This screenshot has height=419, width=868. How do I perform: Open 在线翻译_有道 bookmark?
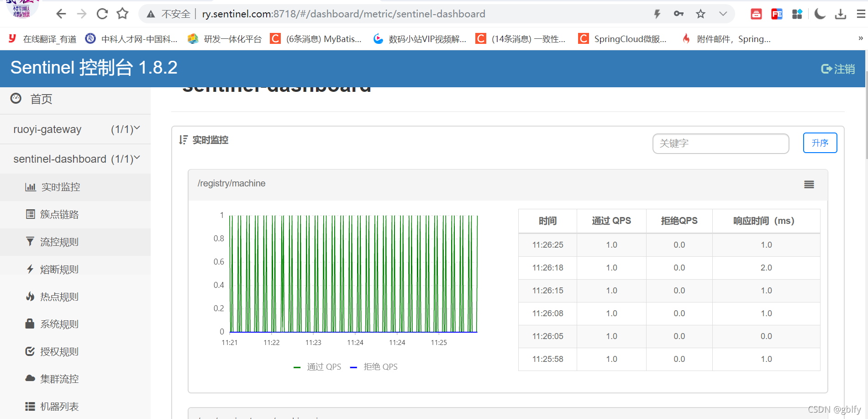[x=42, y=39]
